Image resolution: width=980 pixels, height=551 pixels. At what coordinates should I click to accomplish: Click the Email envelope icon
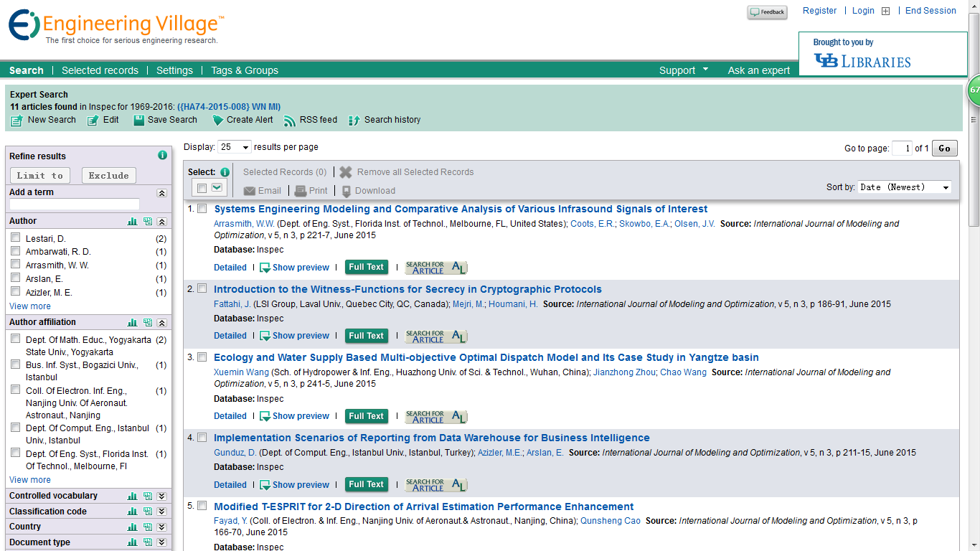(250, 191)
